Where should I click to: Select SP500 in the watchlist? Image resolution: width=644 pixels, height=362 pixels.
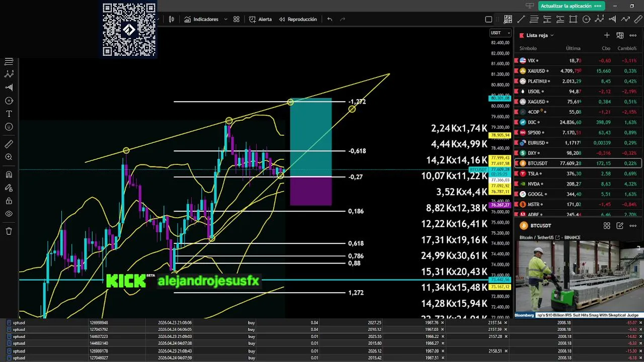pos(578,133)
